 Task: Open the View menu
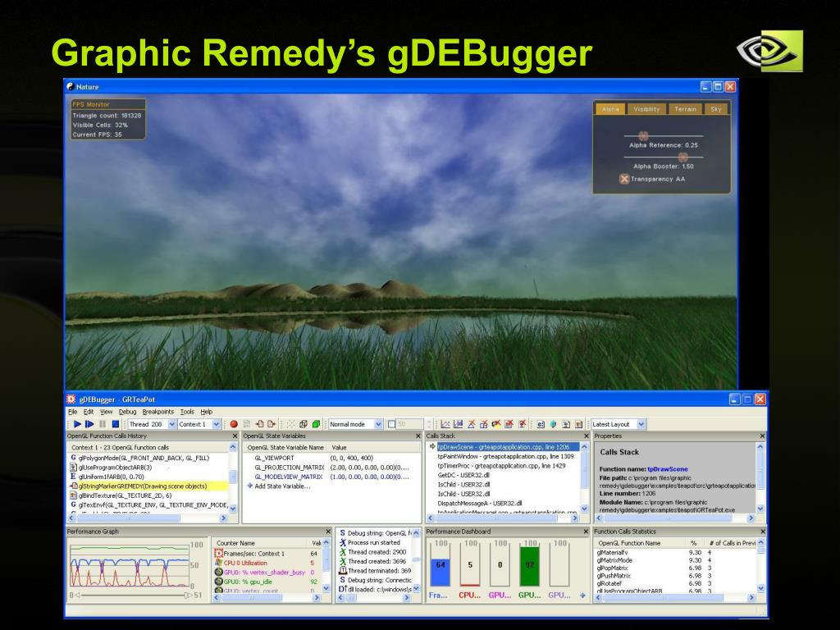click(107, 412)
